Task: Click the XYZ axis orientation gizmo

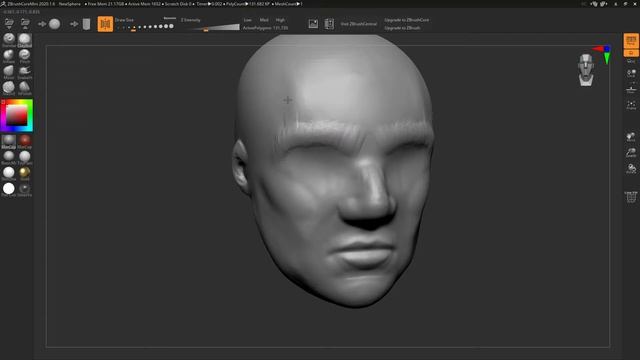Action: click(603, 54)
